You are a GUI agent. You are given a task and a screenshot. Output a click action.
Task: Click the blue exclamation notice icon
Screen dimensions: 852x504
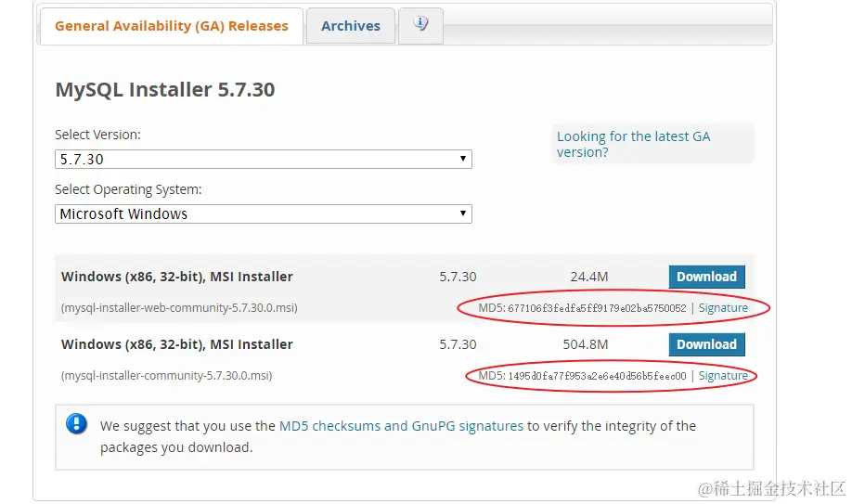coord(77,423)
